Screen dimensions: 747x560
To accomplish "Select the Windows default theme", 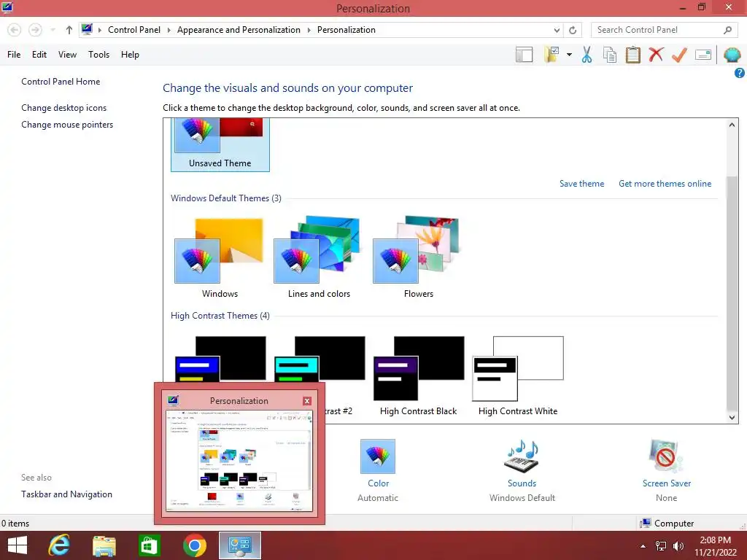I will click(220, 257).
